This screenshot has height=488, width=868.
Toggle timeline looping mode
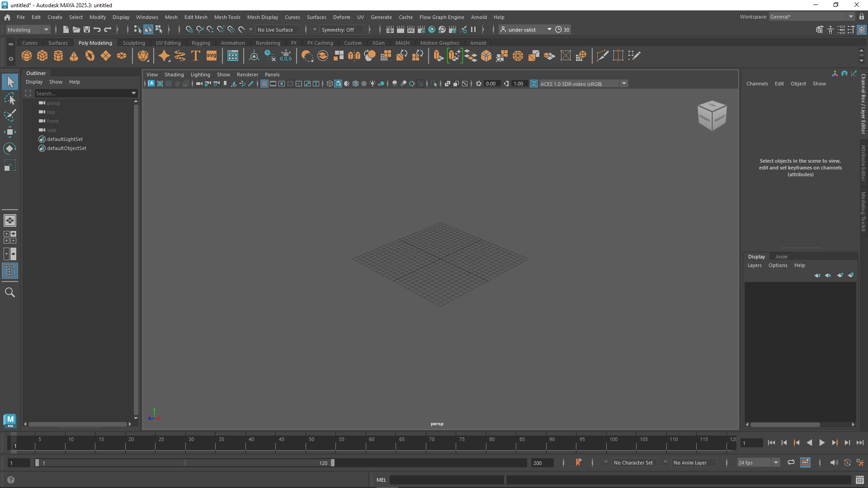click(x=791, y=462)
